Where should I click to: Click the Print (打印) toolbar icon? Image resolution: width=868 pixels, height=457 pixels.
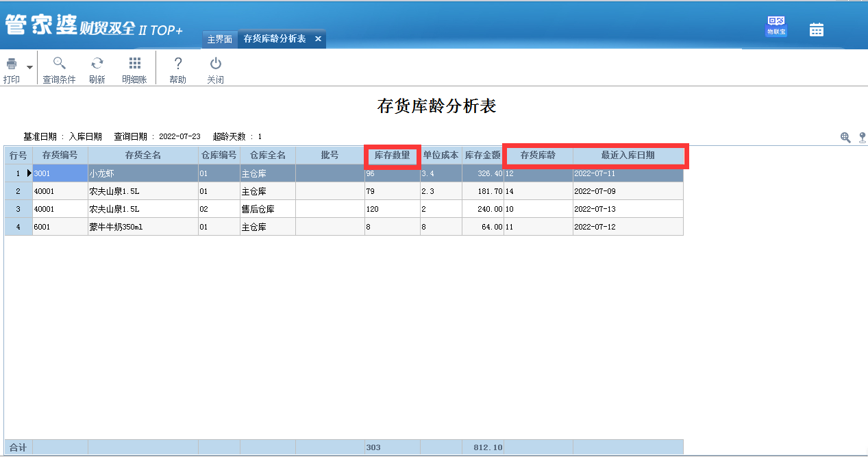pyautogui.click(x=12, y=64)
